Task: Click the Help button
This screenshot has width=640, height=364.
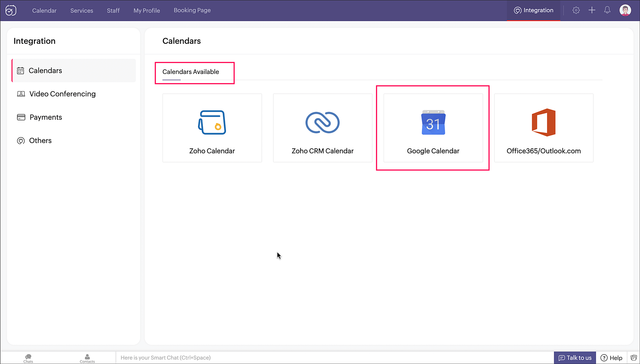Action: click(612, 358)
